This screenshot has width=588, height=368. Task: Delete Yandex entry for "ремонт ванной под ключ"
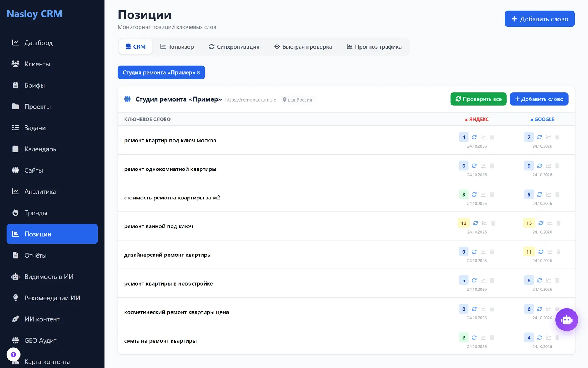[x=493, y=223]
